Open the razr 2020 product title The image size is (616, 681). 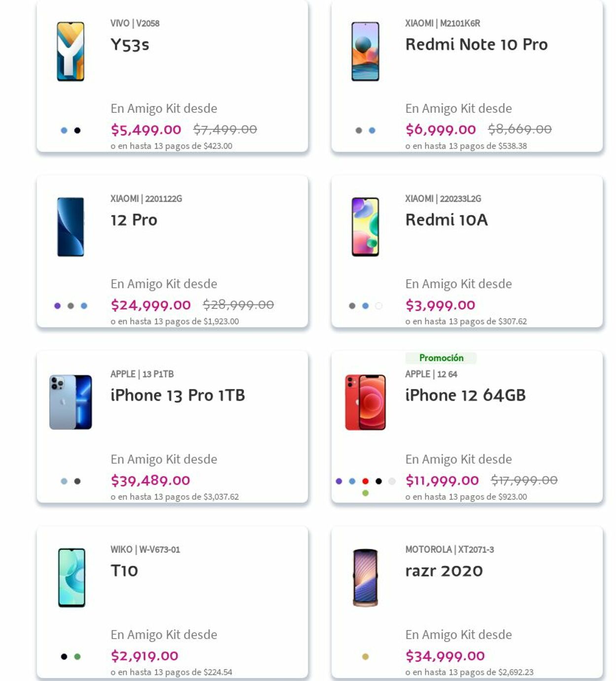click(444, 571)
